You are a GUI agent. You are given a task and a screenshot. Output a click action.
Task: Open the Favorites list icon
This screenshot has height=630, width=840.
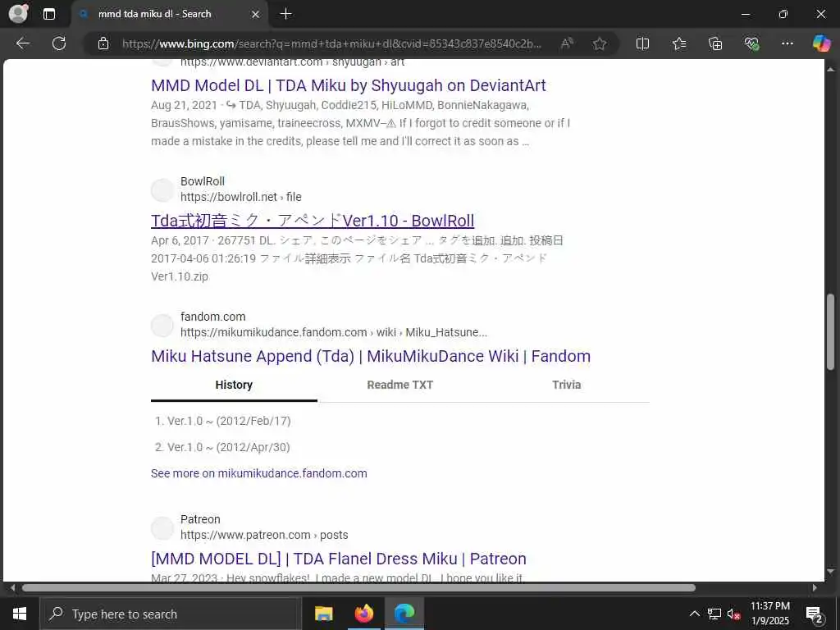click(679, 43)
